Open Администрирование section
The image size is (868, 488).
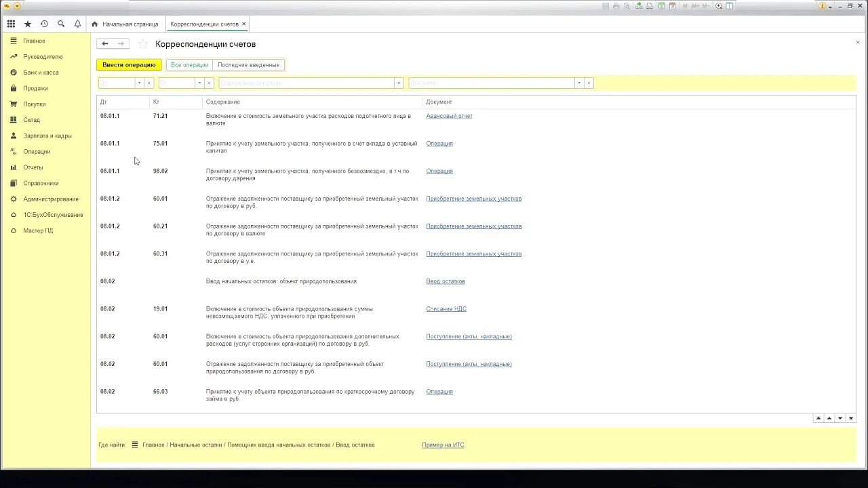(51, 199)
